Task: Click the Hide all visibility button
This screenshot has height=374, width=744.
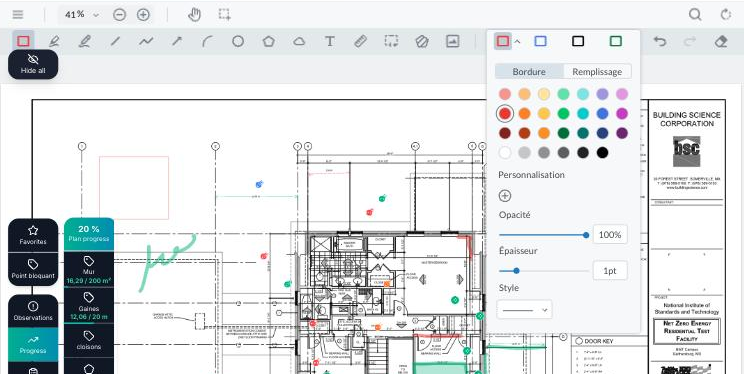Action: point(33,64)
